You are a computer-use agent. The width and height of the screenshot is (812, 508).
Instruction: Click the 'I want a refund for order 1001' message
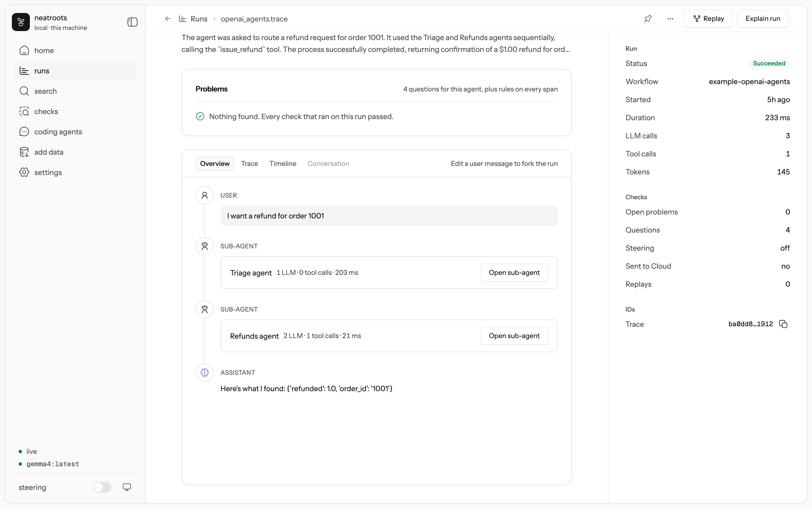389,216
